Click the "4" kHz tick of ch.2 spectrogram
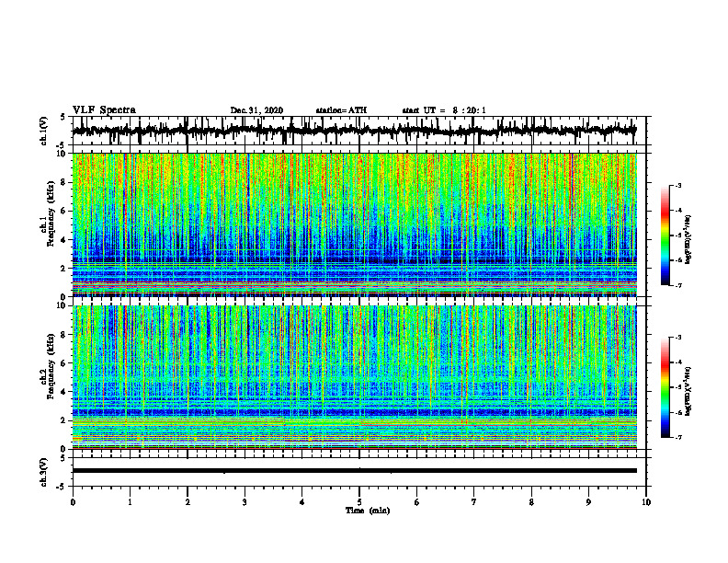The width and height of the screenshot is (728, 563). (63, 393)
